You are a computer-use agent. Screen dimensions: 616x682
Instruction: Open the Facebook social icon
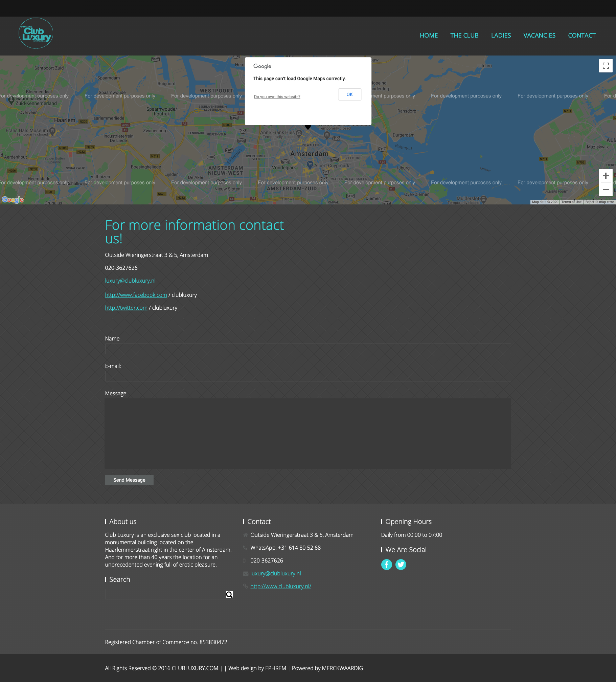pos(386,565)
